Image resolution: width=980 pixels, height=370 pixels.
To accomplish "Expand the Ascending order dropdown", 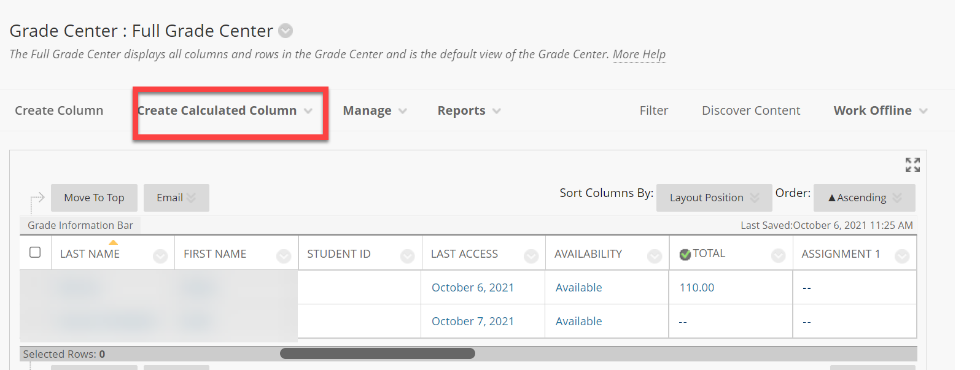I will tap(864, 198).
